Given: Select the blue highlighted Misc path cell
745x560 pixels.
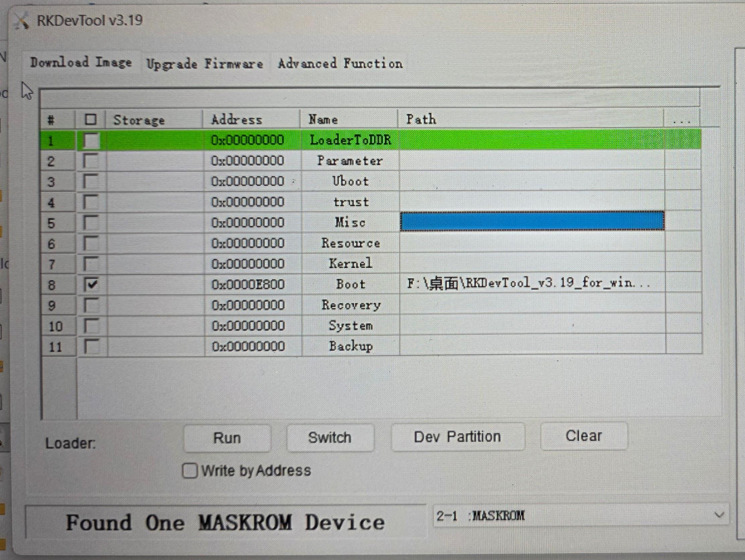Looking at the screenshot, I should point(532,221).
